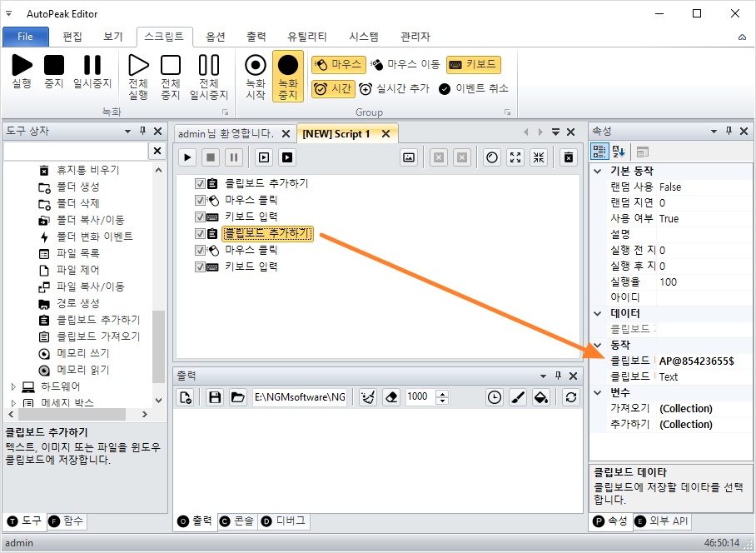756x553 pixels.
Task: Click the 전체 중지 stop-all icon
Action: [171, 76]
